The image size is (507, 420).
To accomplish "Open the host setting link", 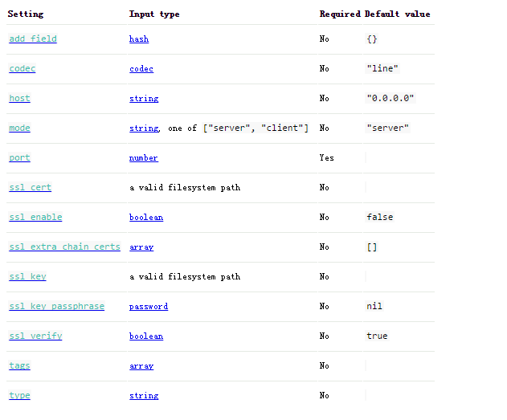I will click(x=19, y=99).
